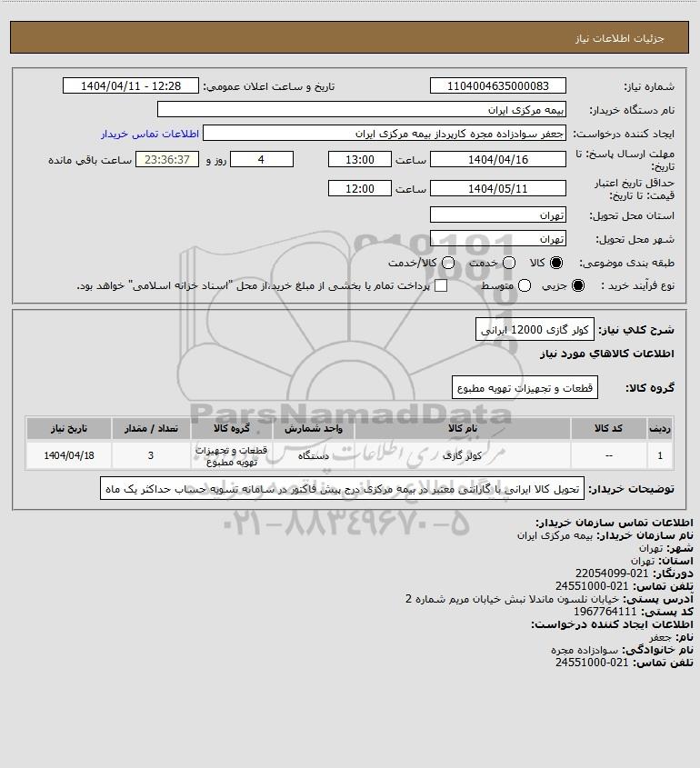The height and width of the screenshot is (768, 700).
Task: Click the response deadline date 1404/04/16
Action: click(x=497, y=159)
